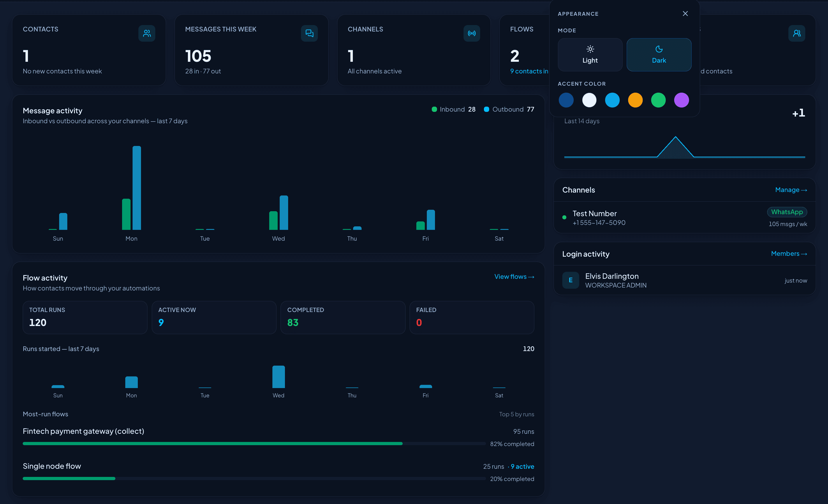Click the 'WORKSPACE ADMIN' role label
Screen dimensions: 828x504
tap(616, 285)
